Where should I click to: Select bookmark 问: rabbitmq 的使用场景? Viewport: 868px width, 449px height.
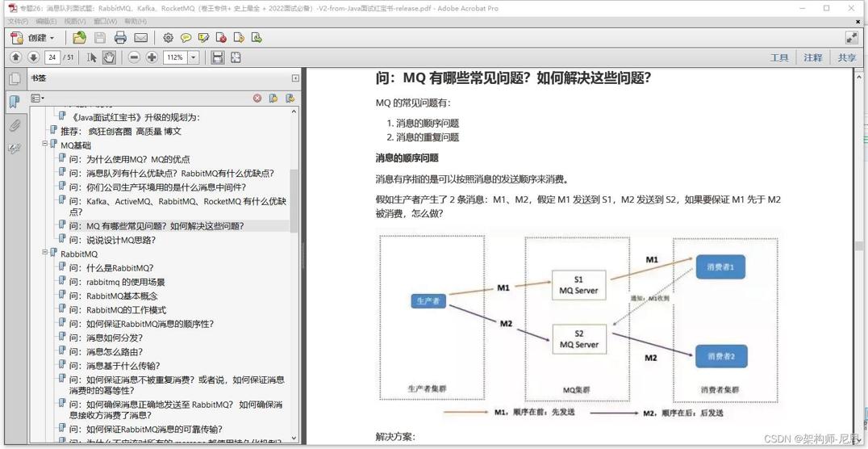point(117,282)
